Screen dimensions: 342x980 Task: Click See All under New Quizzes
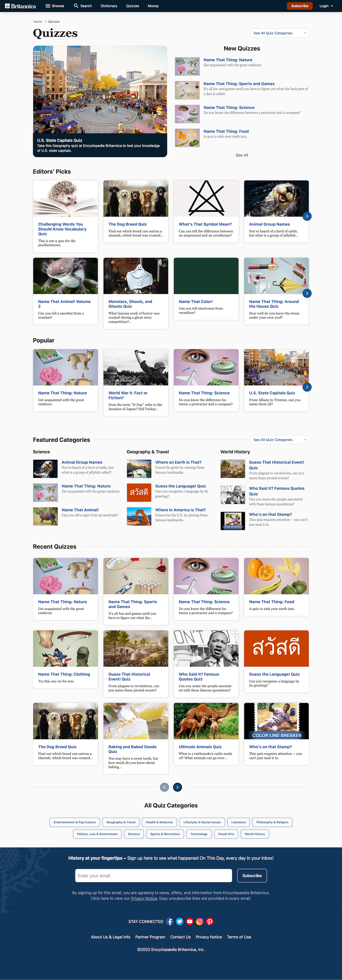(242, 155)
